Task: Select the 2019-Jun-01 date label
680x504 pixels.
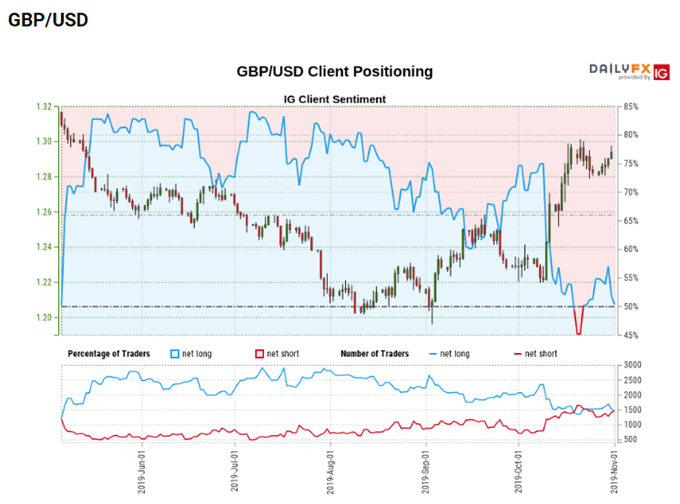Action: pyautogui.click(x=142, y=471)
